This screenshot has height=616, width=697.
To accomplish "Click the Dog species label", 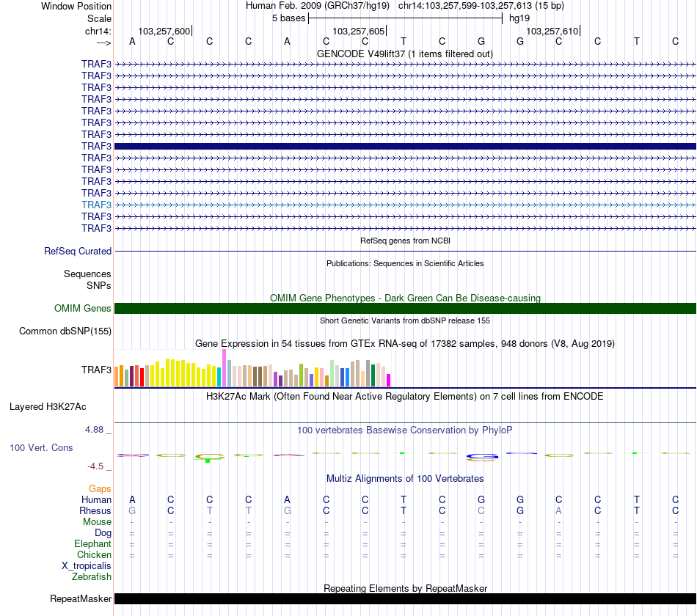I will pos(103,533).
